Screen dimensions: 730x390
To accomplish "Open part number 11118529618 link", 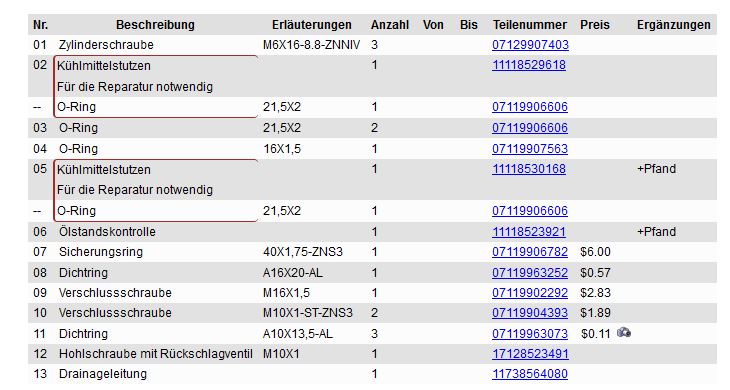I will [529, 65].
